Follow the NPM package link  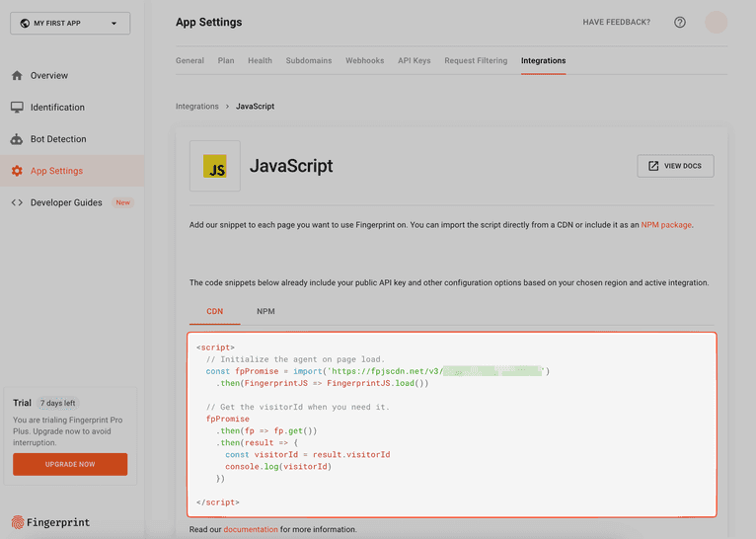665,225
